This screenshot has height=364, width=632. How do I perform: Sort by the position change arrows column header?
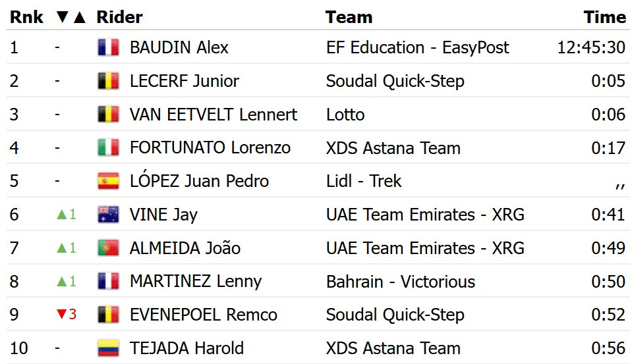[71, 17]
